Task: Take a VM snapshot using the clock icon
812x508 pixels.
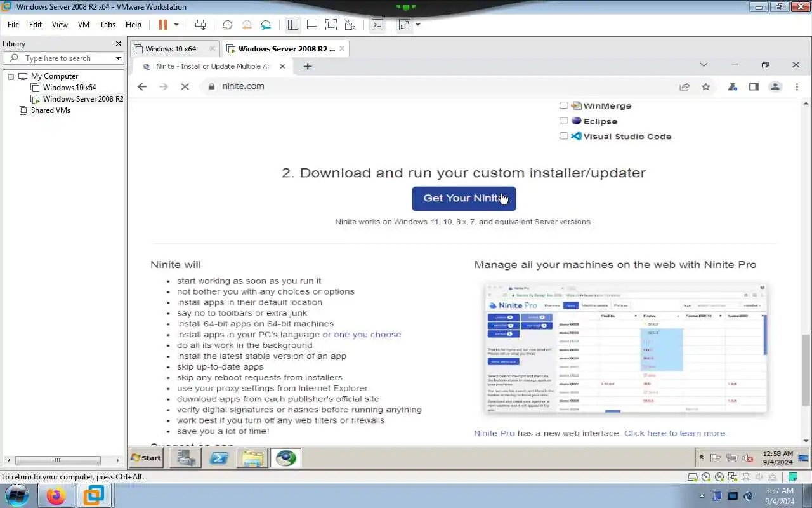Action: [227, 25]
